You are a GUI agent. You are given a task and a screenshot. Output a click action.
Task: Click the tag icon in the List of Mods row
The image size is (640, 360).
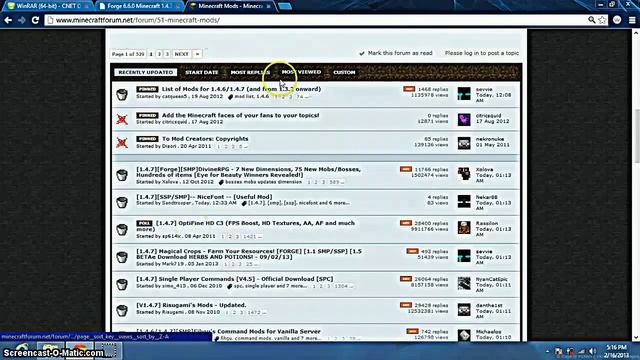pyautogui.click(x=231, y=97)
